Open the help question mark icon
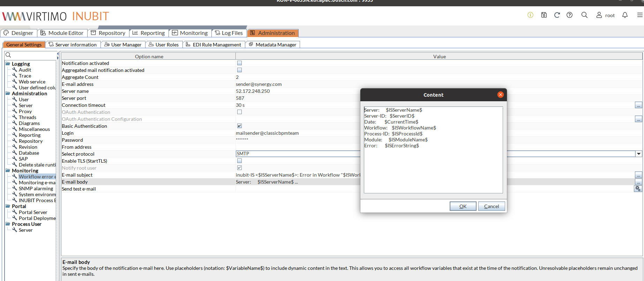The height and width of the screenshot is (281, 644). coord(569,15)
